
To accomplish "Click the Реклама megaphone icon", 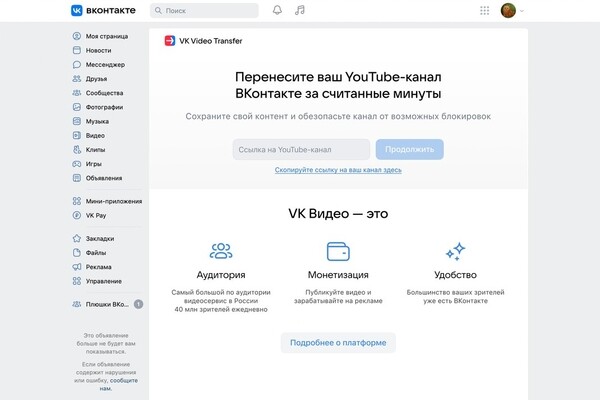I will click(77, 266).
